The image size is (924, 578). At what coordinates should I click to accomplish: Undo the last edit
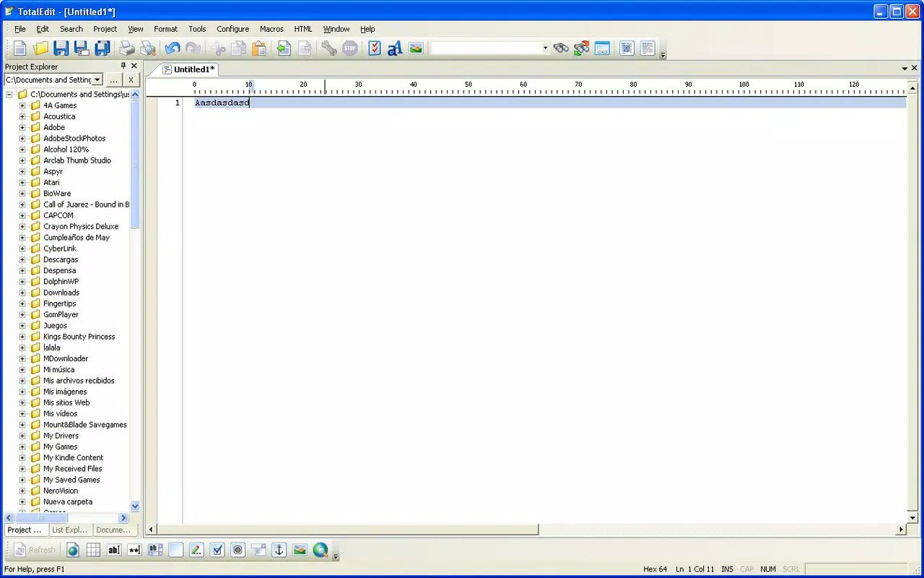(173, 48)
